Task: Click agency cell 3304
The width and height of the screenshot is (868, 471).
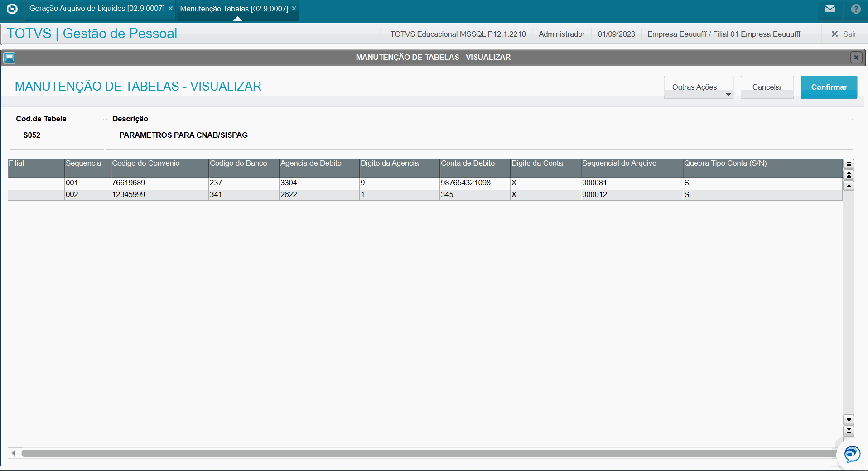Action: point(319,183)
